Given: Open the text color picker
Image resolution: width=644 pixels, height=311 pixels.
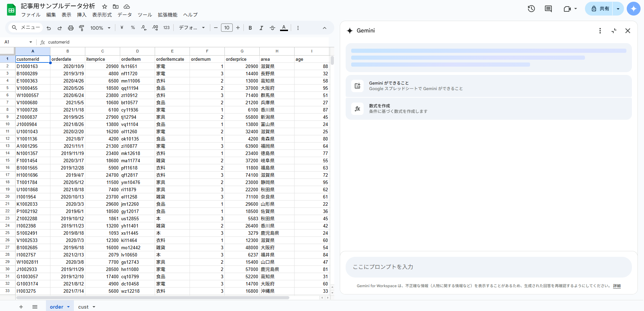Looking at the screenshot, I should coord(284,28).
